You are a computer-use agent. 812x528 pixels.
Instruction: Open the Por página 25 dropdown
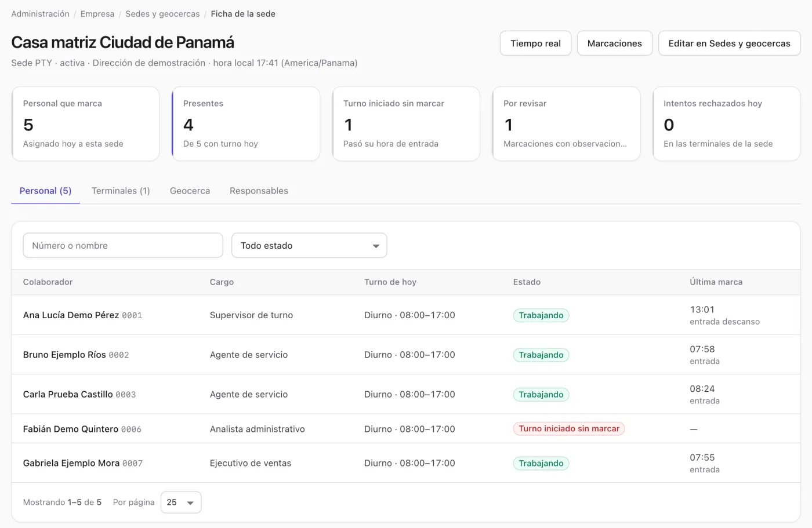181,502
